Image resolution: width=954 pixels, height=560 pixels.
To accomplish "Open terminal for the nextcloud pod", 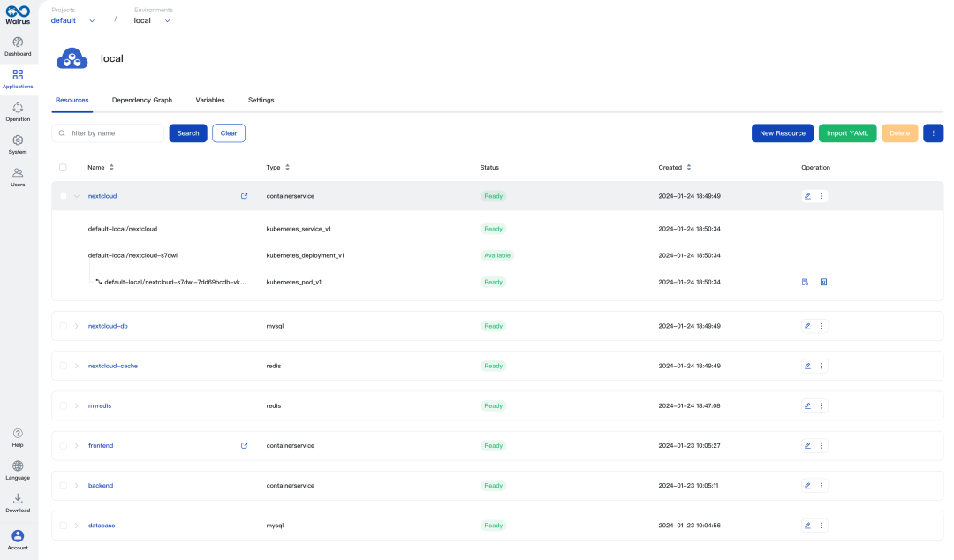I will pyautogui.click(x=823, y=282).
